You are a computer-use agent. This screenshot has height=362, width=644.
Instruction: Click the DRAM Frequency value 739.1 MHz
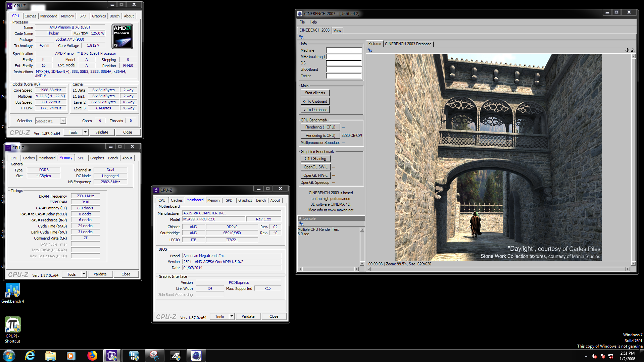coord(85,196)
